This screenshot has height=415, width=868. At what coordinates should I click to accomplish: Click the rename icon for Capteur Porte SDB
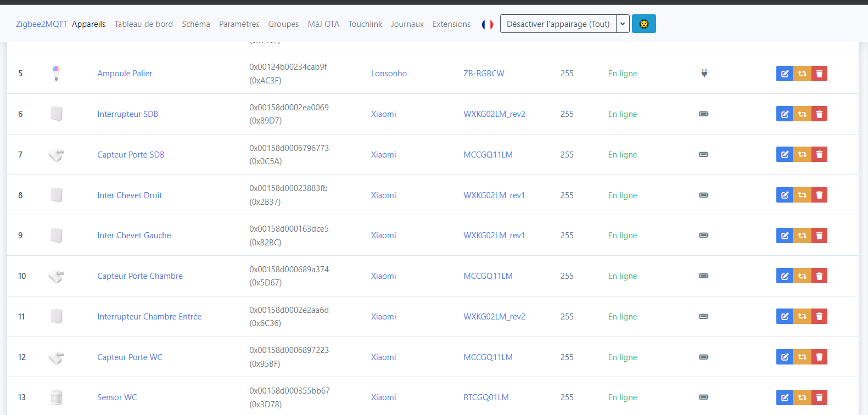(x=785, y=155)
